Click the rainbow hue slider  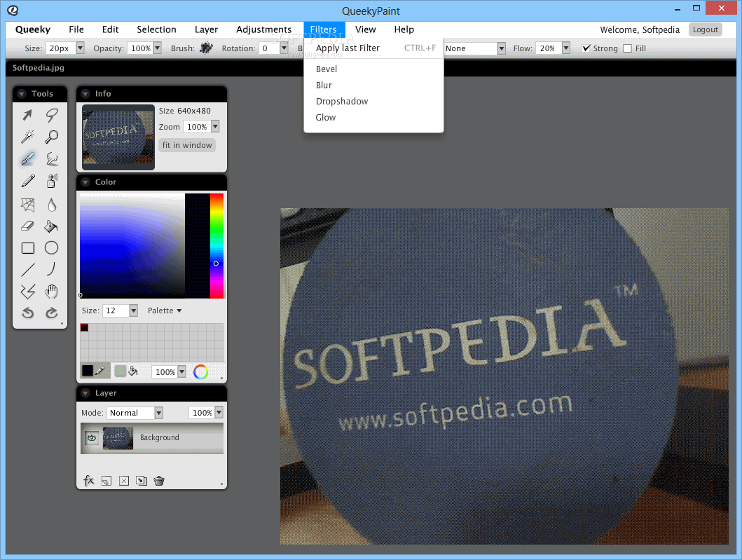(x=217, y=246)
